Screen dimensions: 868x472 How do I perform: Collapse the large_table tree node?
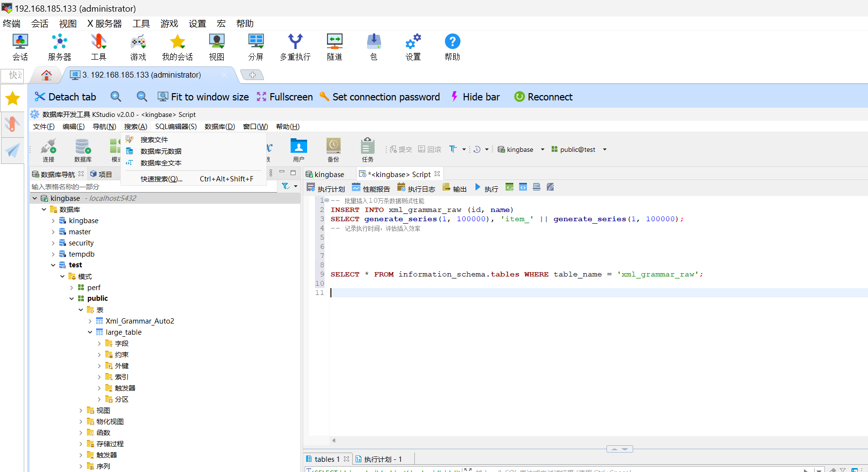coord(90,332)
